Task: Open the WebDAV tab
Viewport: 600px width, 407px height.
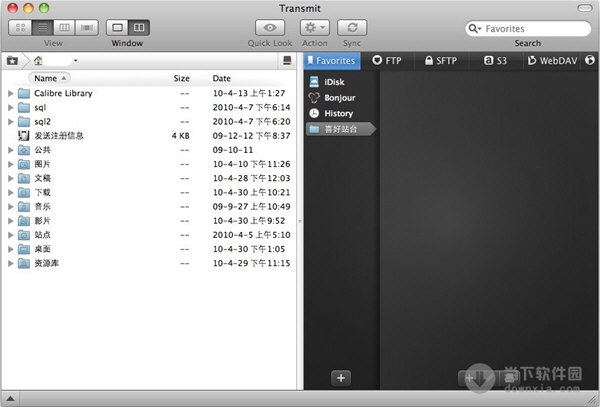Action: pyautogui.click(x=552, y=60)
